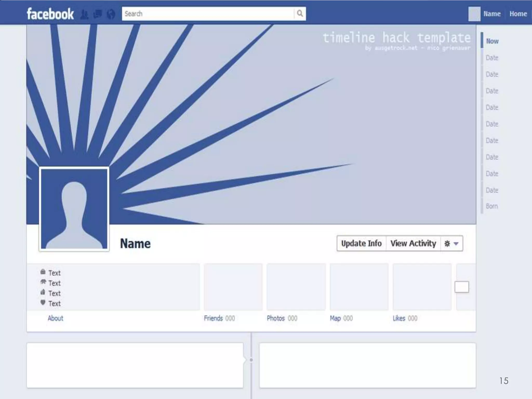Jump to Born on timeline sidebar
Screen dimensions: 532x399
click(x=492, y=206)
